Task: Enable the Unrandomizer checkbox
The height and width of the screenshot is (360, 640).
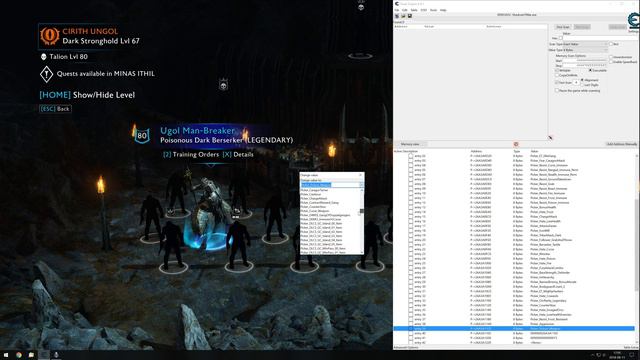Action: (611, 57)
